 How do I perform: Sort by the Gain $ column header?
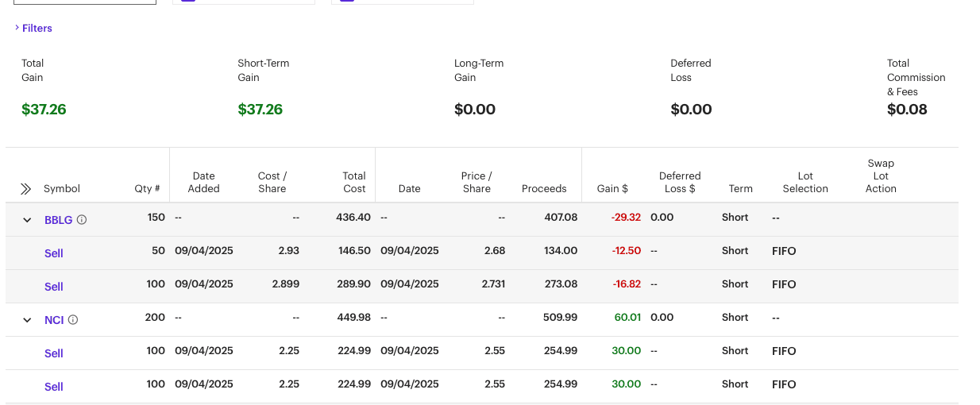pos(612,189)
